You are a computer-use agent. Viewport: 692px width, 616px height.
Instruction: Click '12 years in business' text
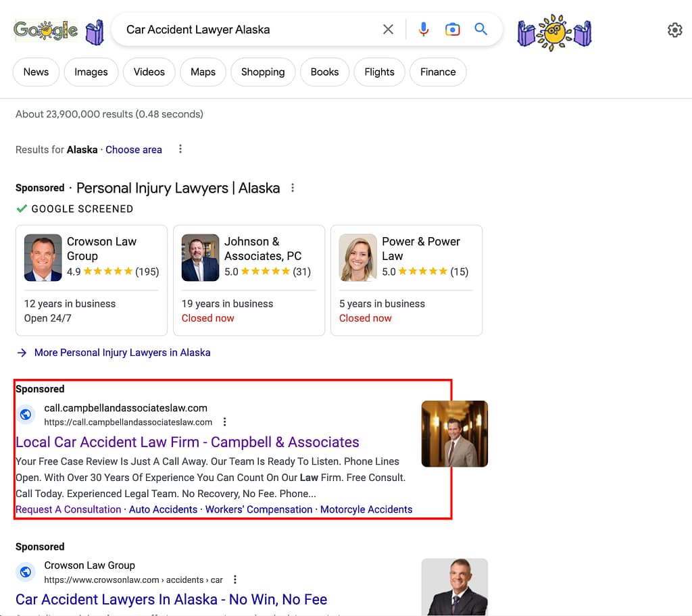point(70,303)
